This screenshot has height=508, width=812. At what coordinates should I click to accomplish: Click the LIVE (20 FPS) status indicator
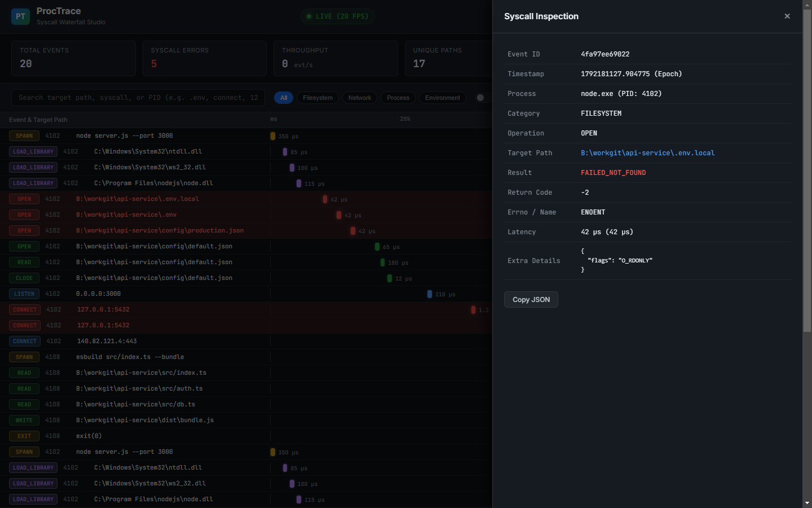point(337,16)
